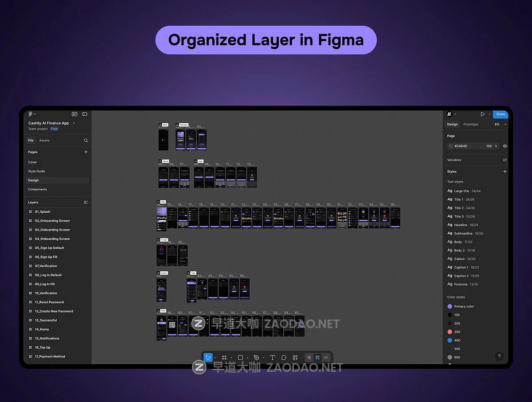Viewport: 532px width, 402px height.
Task: Select the Text tool in toolbar
Action: pyautogui.click(x=272, y=358)
